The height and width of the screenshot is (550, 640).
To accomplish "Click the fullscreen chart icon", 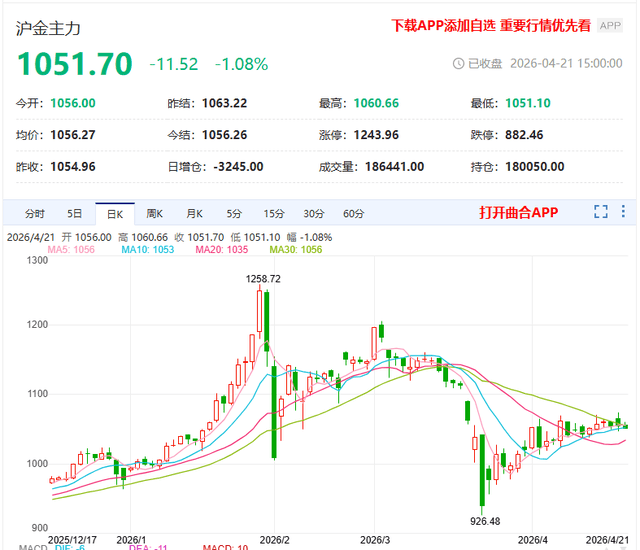I will [601, 212].
